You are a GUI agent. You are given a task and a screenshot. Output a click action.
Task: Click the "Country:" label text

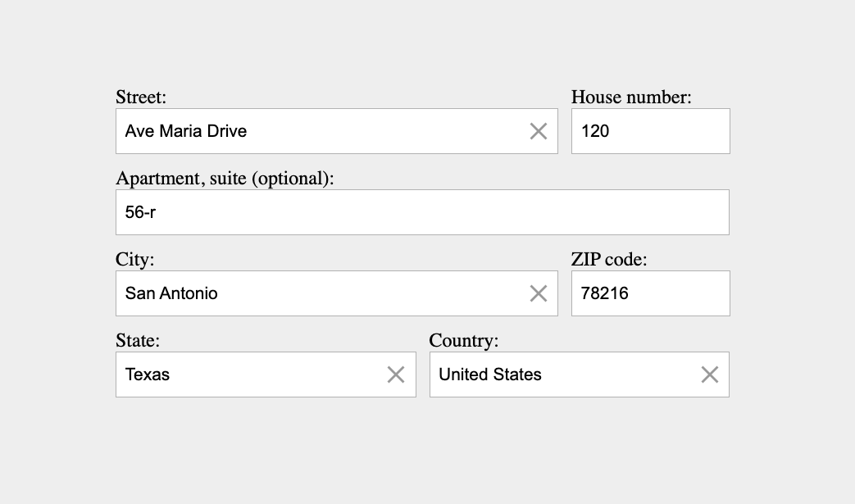(x=464, y=340)
